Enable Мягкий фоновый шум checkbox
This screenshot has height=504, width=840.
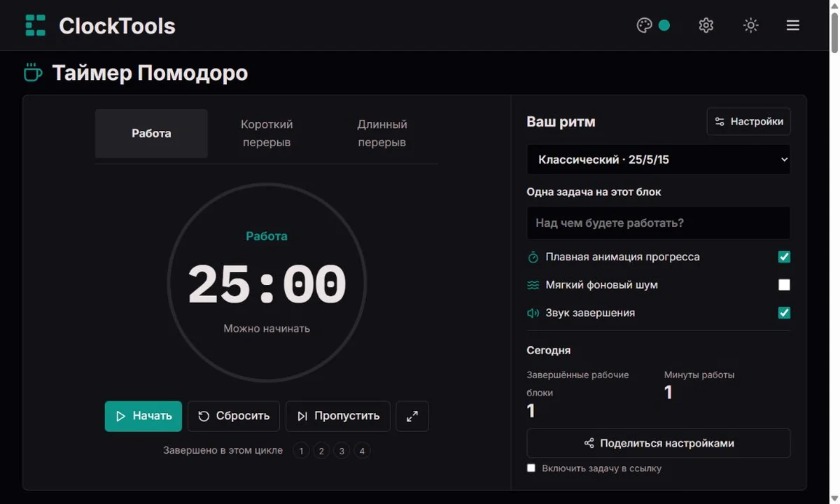coord(784,285)
